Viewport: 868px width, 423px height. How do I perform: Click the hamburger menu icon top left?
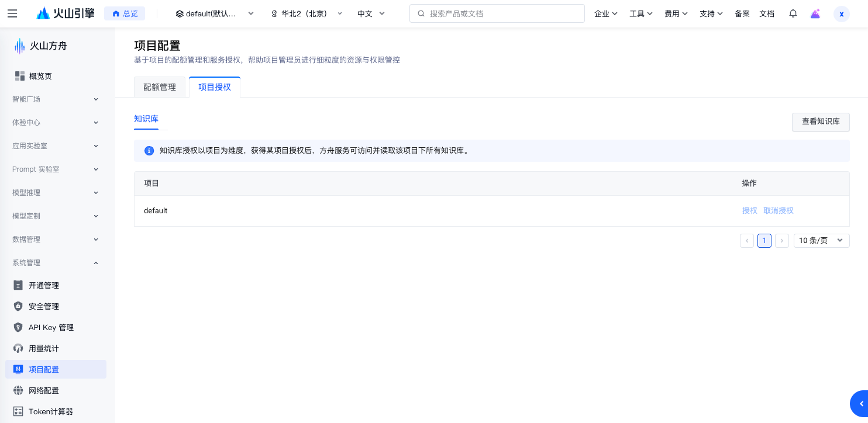click(x=12, y=13)
